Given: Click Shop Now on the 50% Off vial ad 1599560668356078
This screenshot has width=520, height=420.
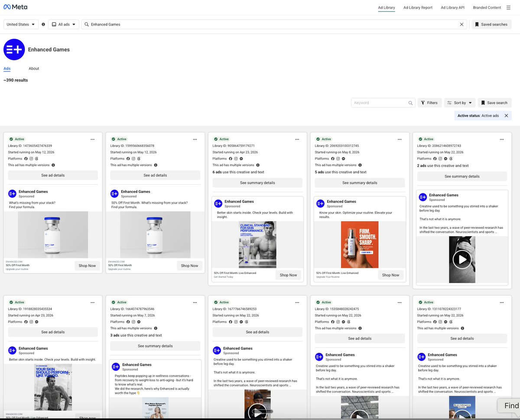Looking at the screenshot, I should pyautogui.click(x=189, y=266).
